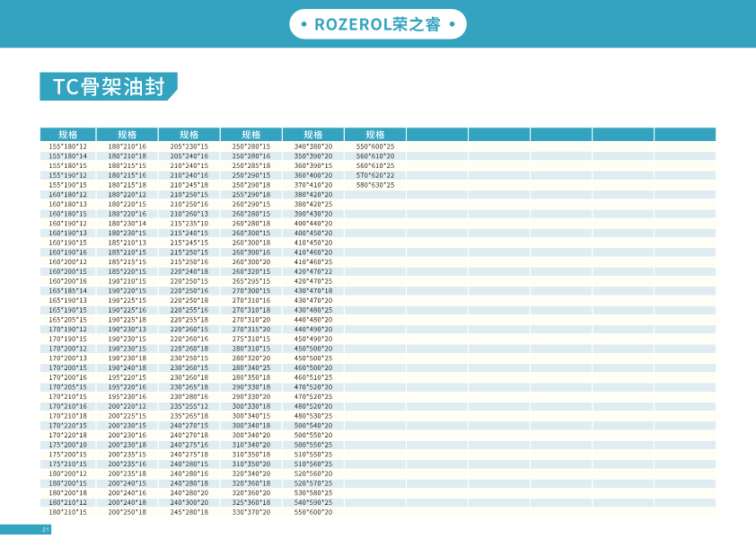Select the 215*235*10 size cell

coord(189,223)
